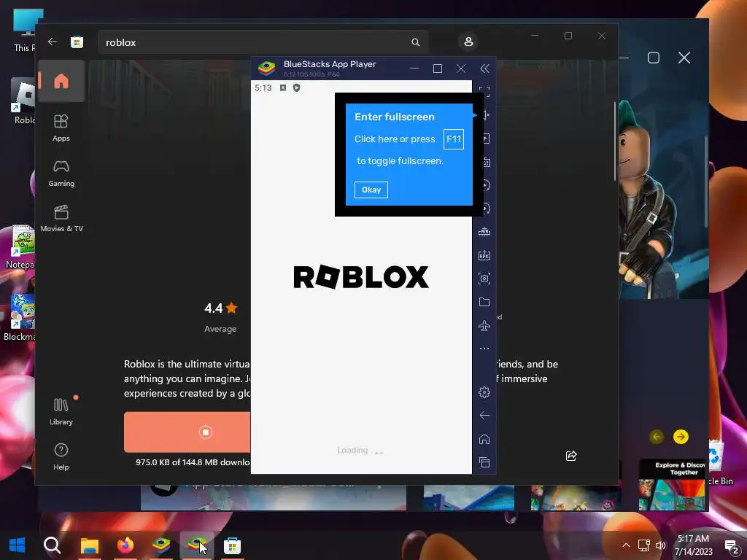Viewport: 747px width, 560px height.
Task: Go to BlueStacks Android home screen
Action: pyautogui.click(x=484, y=438)
